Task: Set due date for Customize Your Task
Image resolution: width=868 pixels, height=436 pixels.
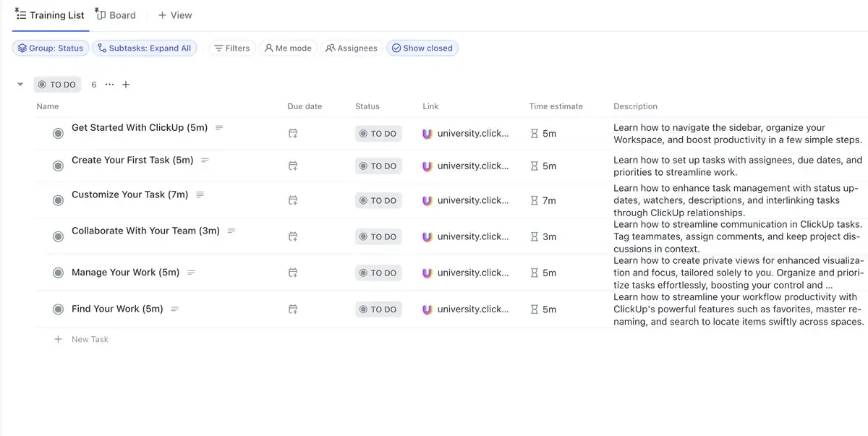Action: point(293,200)
